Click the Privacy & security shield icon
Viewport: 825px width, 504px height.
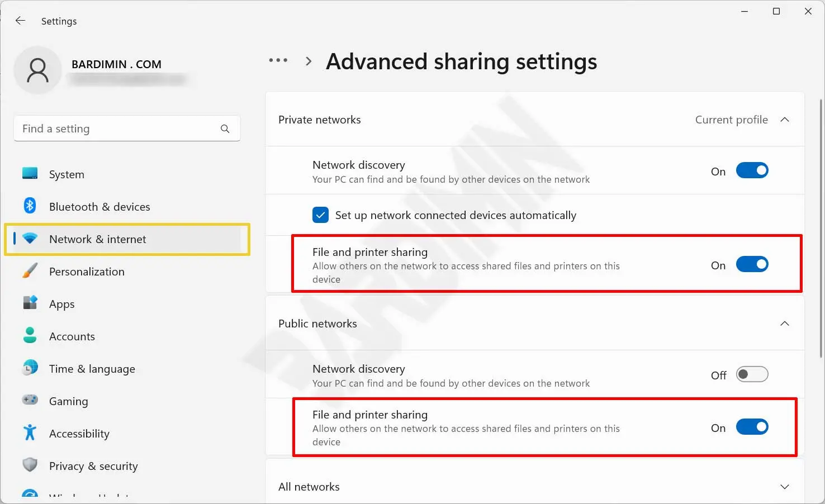click(30, 465)
